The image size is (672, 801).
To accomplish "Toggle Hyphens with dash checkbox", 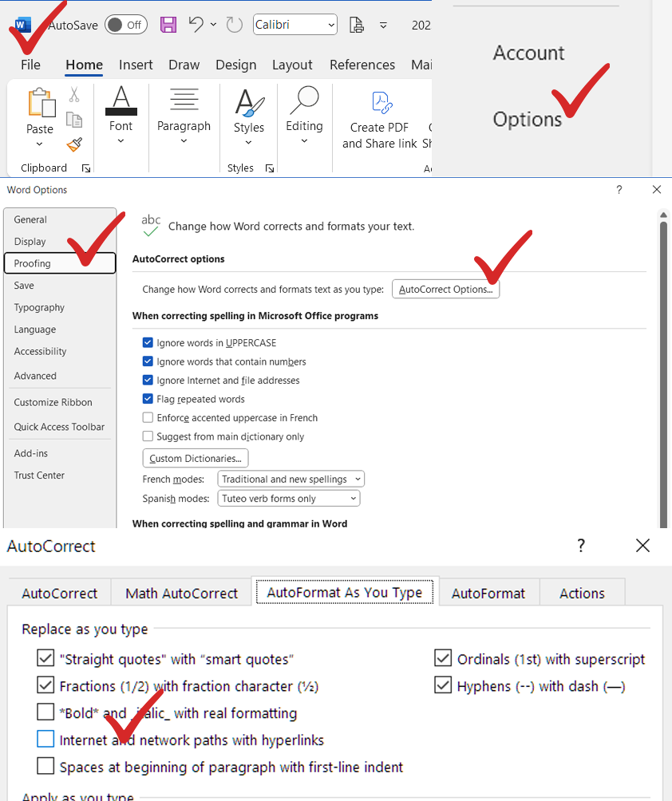I will (x=443, y=685).
